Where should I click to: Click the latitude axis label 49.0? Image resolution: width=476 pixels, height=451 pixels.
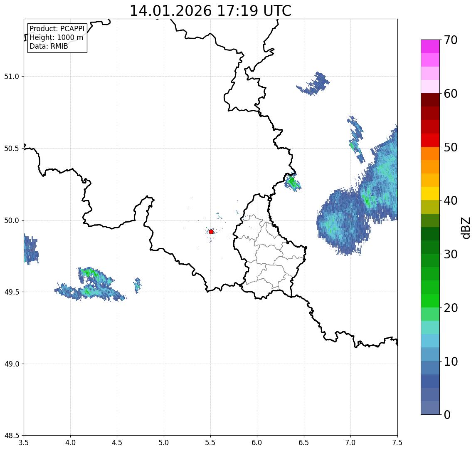[12, 364]
